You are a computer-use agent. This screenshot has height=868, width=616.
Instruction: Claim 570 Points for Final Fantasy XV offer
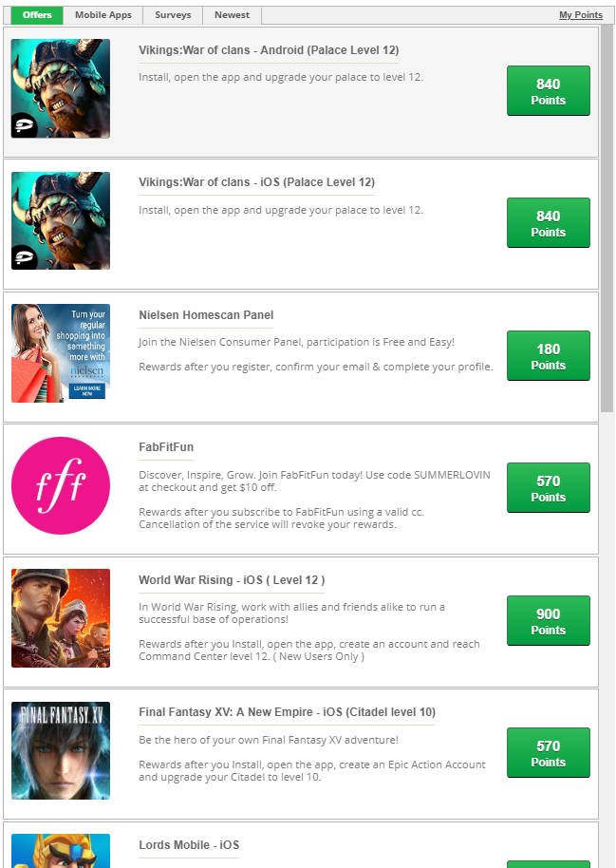[x=549, y=753]
